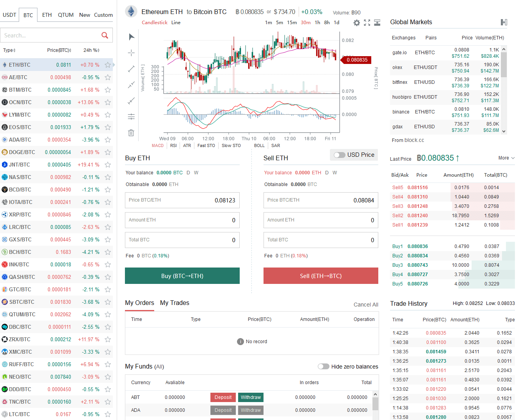Star the JNT/BTC pair
Image resolution: width=520 pixels, height=420 pixels.
pyautogui.click(x=108, y=165)
